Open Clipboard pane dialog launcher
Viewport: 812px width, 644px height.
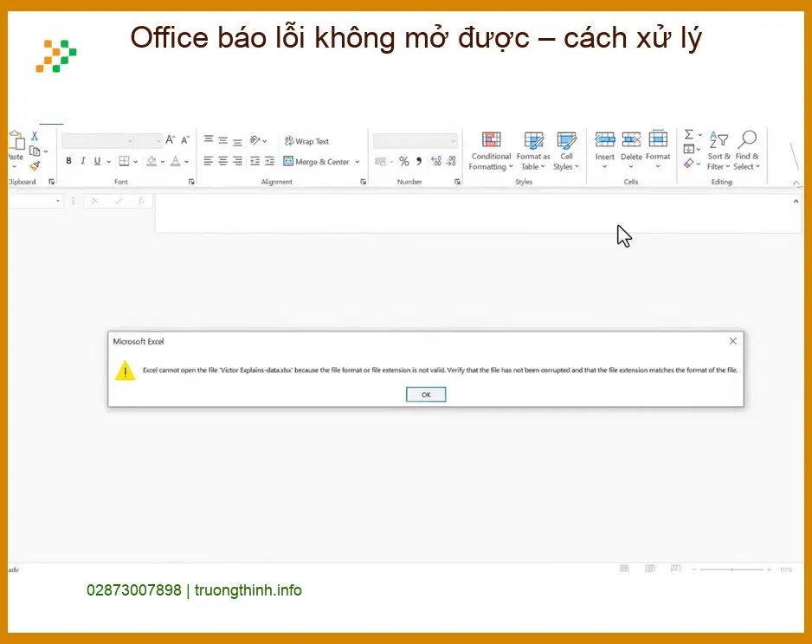(x=51, y=182)
